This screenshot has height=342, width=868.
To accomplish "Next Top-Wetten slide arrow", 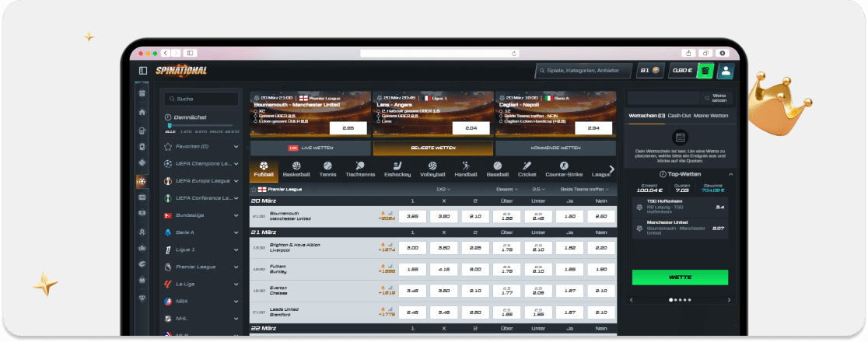I will tap(729, 300).
